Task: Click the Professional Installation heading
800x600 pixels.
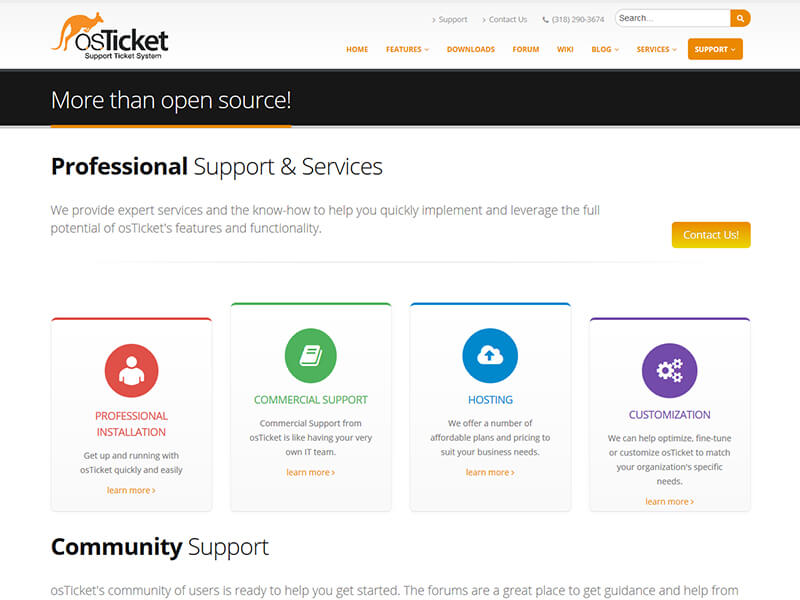Action: (131, 424)
